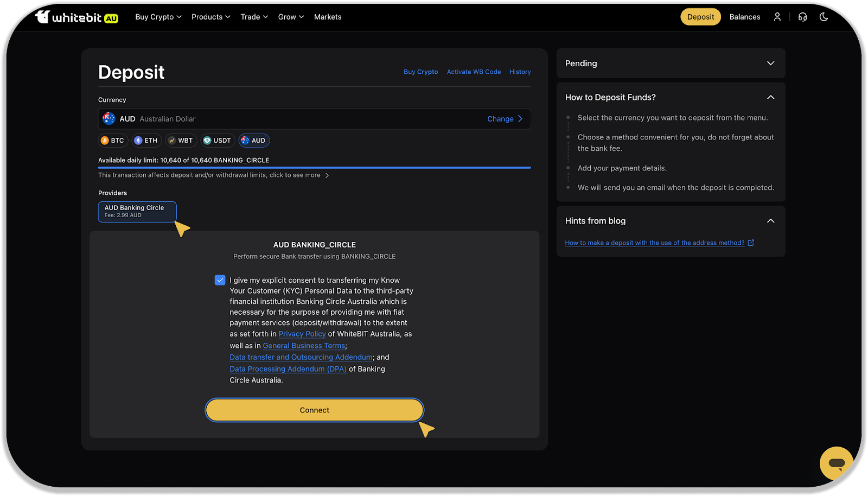Collapse the Hints from blog section

pyautogui.click(x=770, y=221)
